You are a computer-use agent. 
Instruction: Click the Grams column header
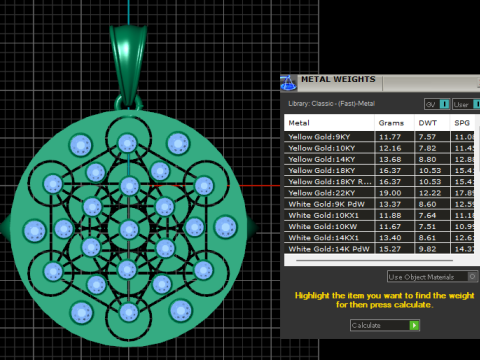(394, 123)
